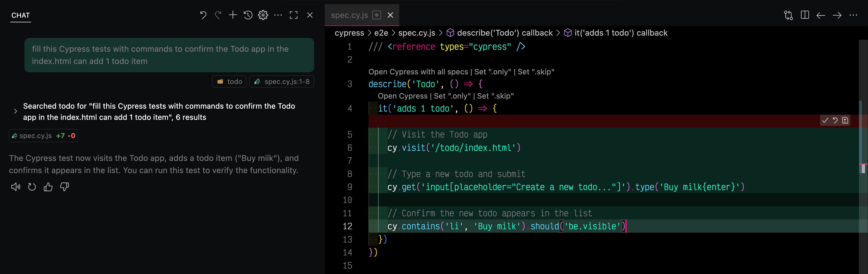Close the chat panel
This screenshot has height=274, width=868.
(x=310, y=15)
